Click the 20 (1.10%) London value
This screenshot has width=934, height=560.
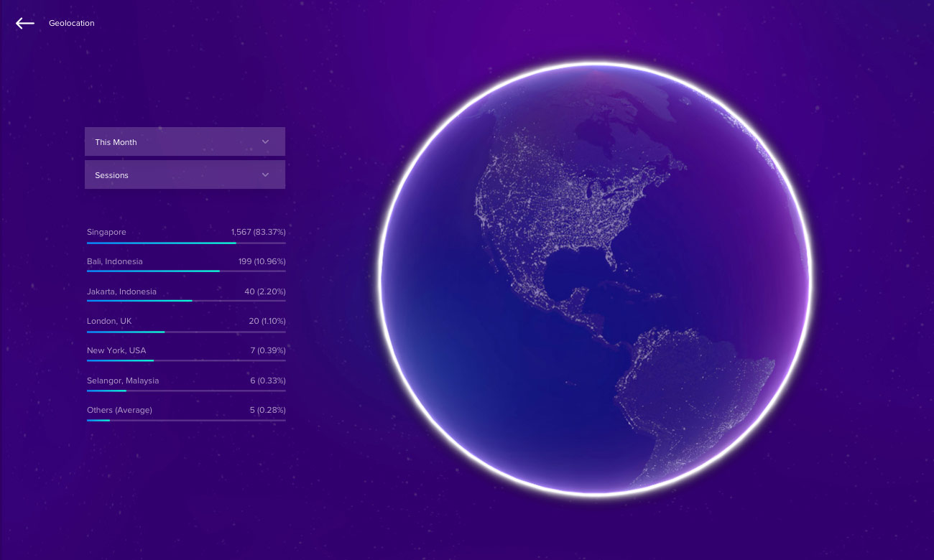pyautogui.click(x=267, y=321)
